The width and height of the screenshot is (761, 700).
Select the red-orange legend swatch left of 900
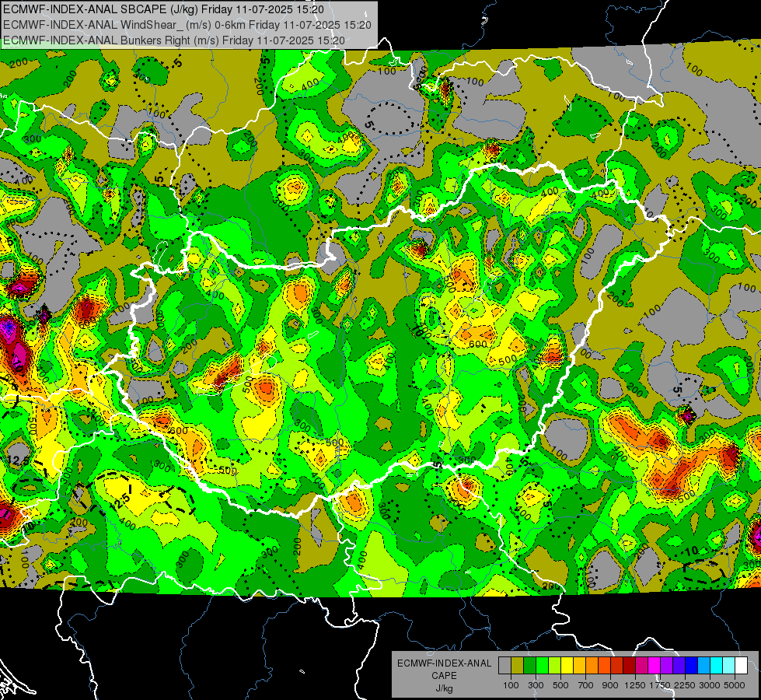604,666
